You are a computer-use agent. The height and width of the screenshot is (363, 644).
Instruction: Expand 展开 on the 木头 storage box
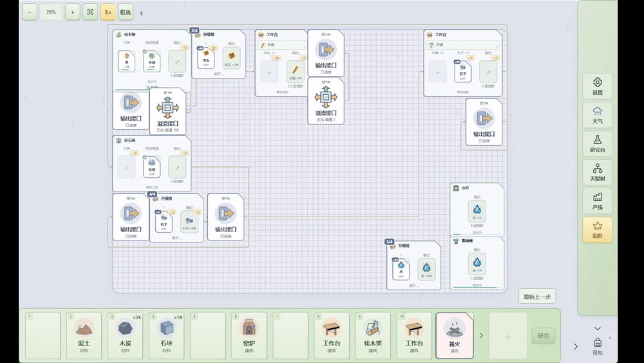218,74
